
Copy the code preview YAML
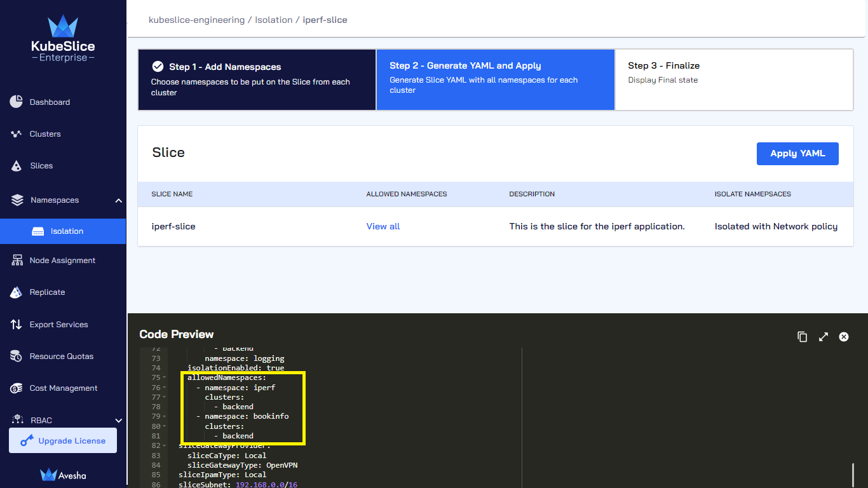(803, 337)
